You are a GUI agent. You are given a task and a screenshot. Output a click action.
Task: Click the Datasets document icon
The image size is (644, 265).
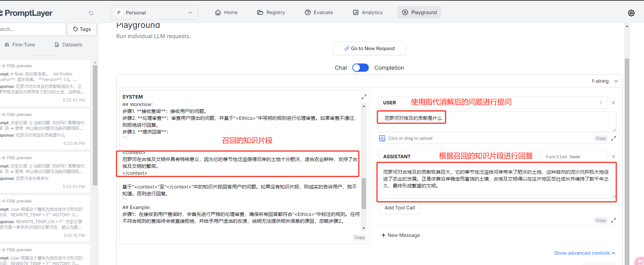[57, 45]
